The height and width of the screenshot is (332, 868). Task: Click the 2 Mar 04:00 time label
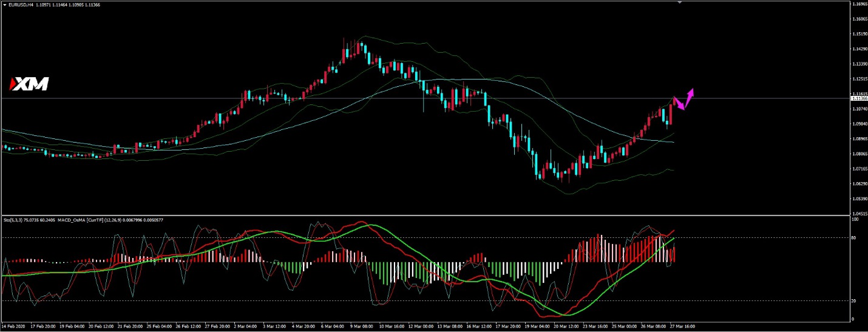point(245,326)
